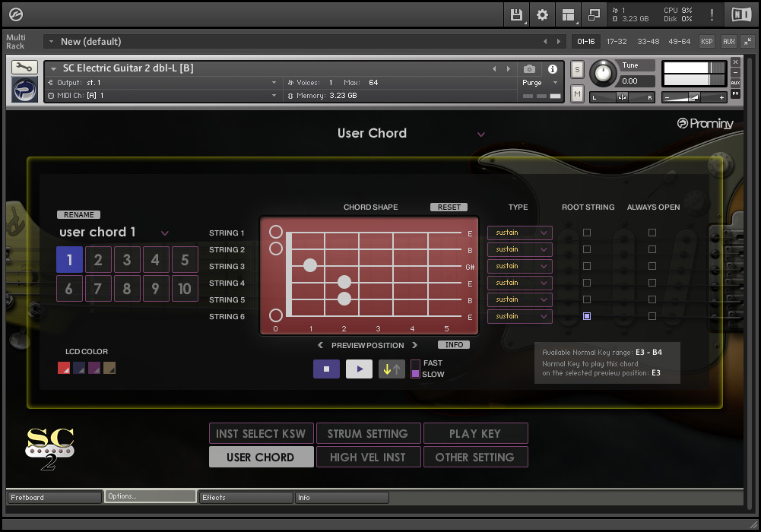Move preview position right
Viewport: 761px width, 532px height.
[414, 345]
